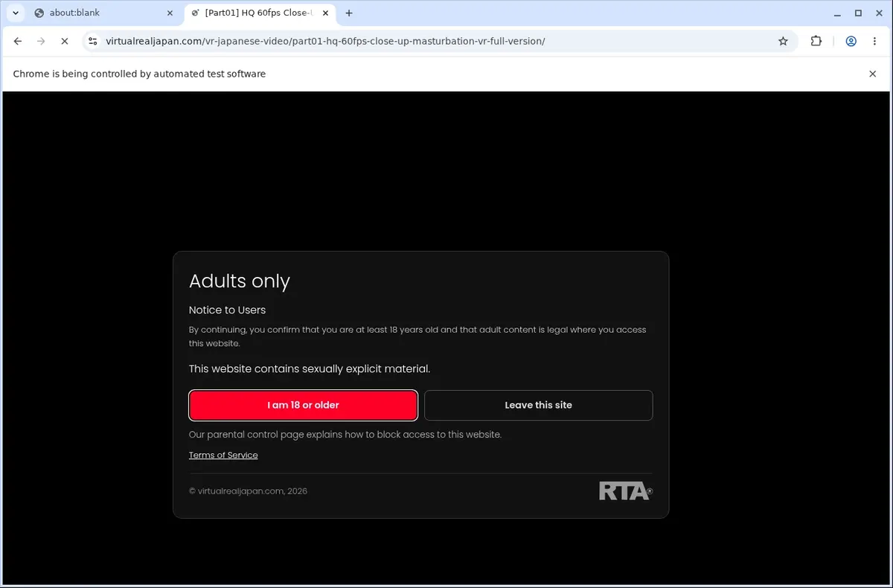Open the Extensions puzzle icon

pyautogui.click(x=816, y=41)
